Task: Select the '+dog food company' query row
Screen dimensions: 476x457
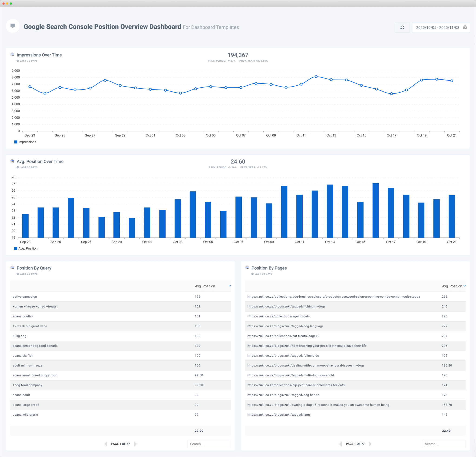Action: point(120,385)
